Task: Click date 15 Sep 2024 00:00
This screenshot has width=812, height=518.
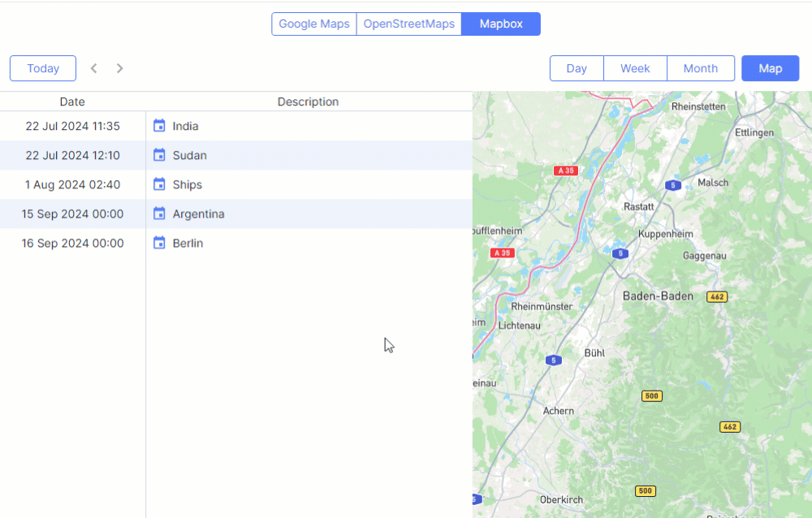Action: pyautogui.click(x=72, y=214)
